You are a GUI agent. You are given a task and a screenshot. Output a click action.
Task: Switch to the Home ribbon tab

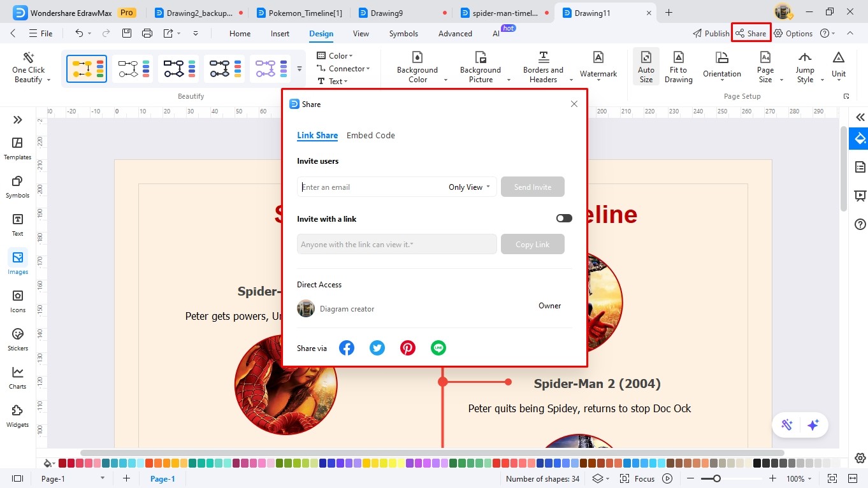pos(240,34)
